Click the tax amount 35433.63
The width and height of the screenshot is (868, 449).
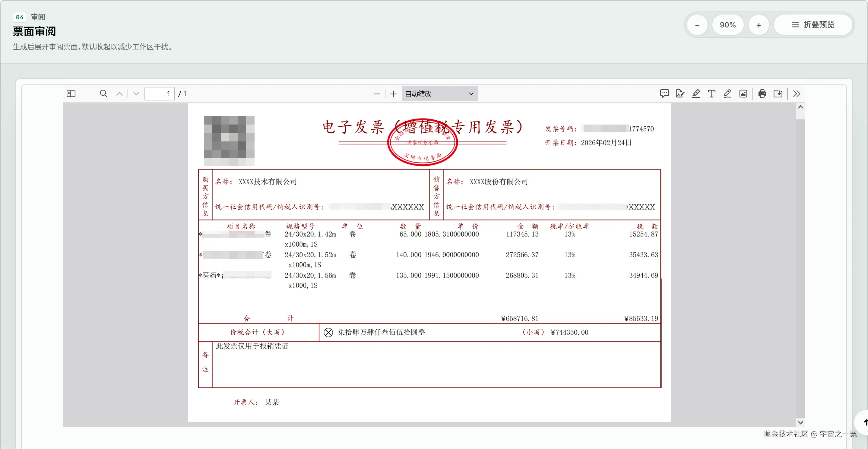pos(643,255)
